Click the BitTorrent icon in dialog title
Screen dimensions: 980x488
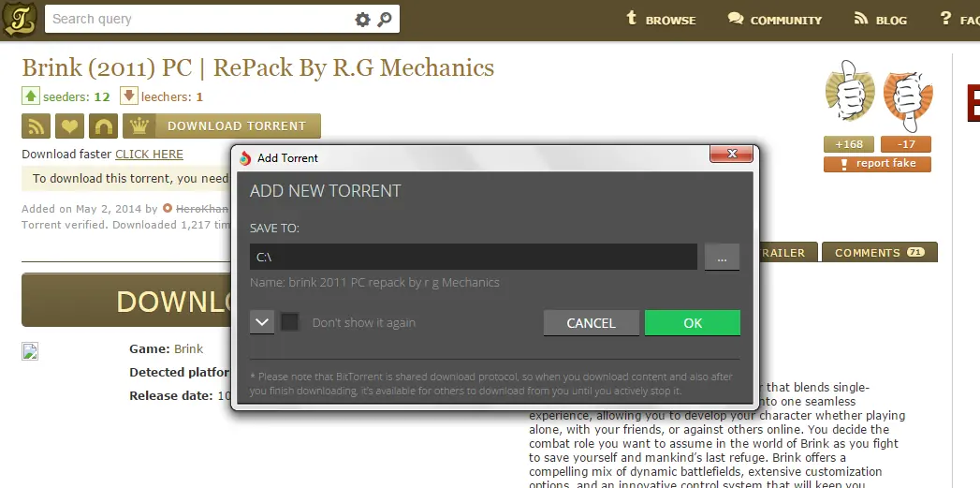[245, 158]
